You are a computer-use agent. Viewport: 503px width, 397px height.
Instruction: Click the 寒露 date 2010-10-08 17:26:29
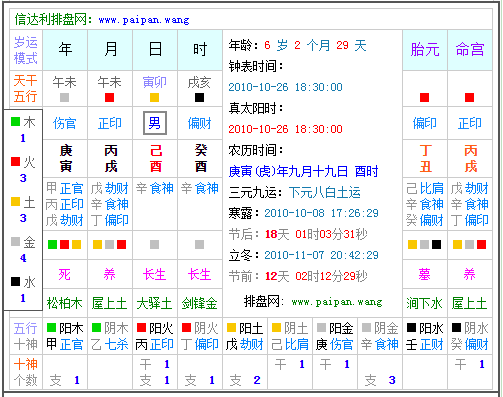tap(321, 213)
